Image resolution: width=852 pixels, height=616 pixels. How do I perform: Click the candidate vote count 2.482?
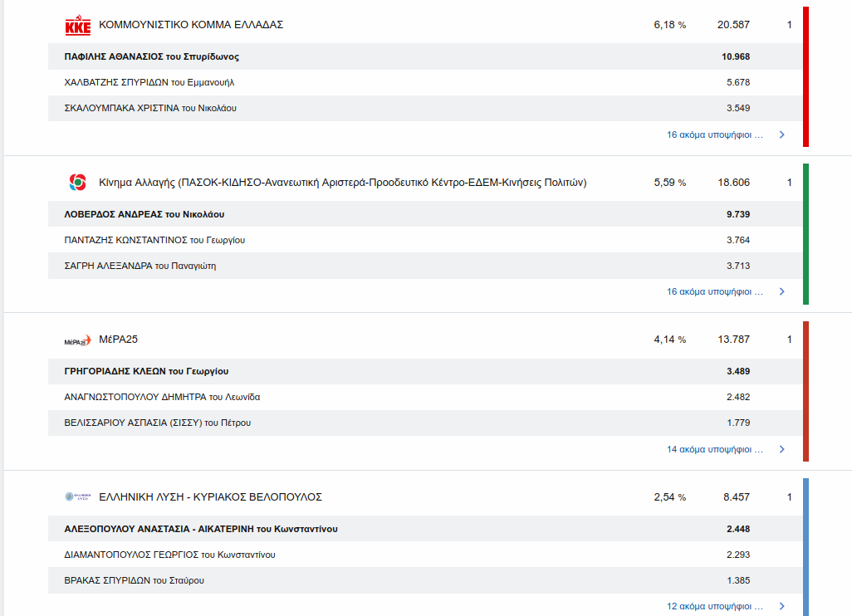coord(738,397)
